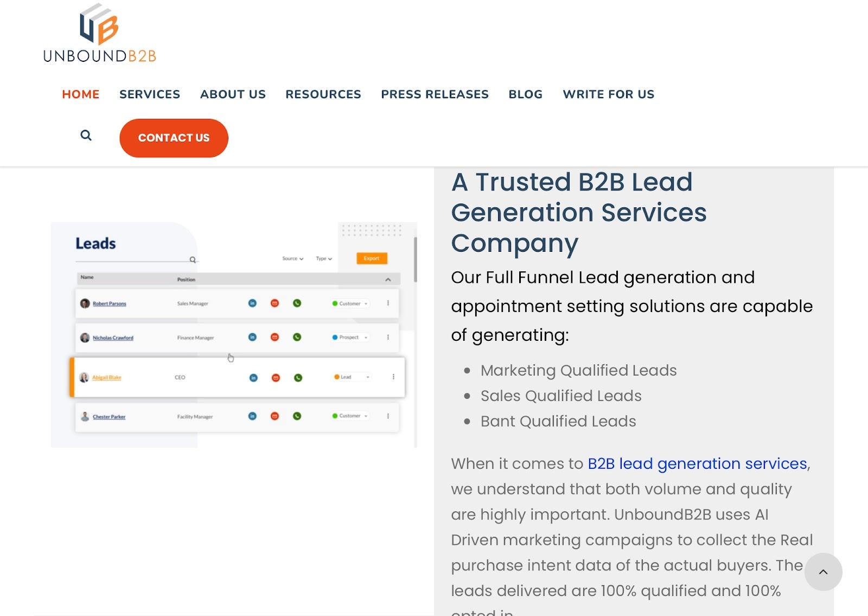868x616 pixels.
Task: Open the Write For Us page
Action: (609, 94)
